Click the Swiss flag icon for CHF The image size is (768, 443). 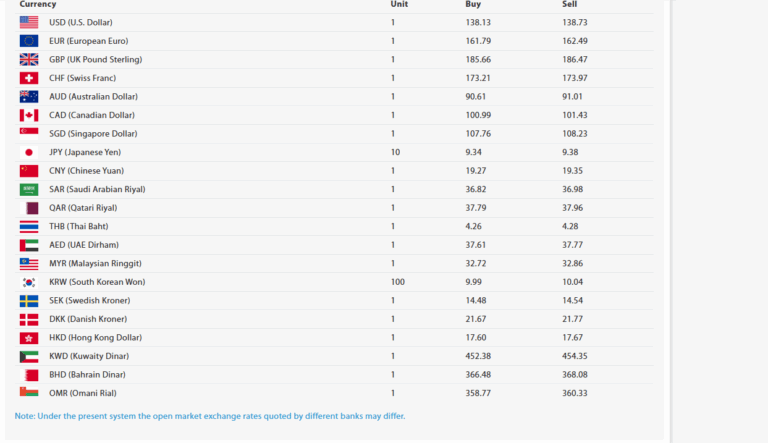29,78
